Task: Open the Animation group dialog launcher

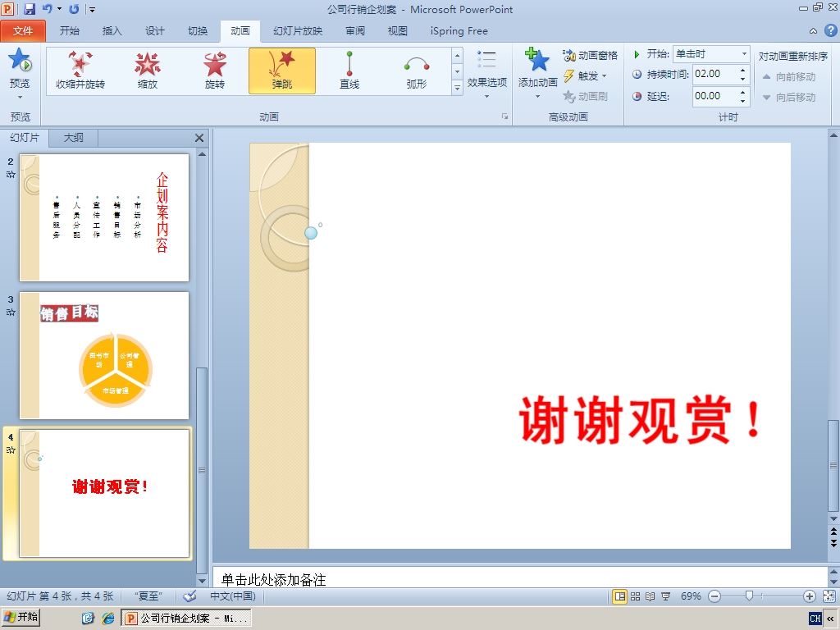Action: coord(504,116)
